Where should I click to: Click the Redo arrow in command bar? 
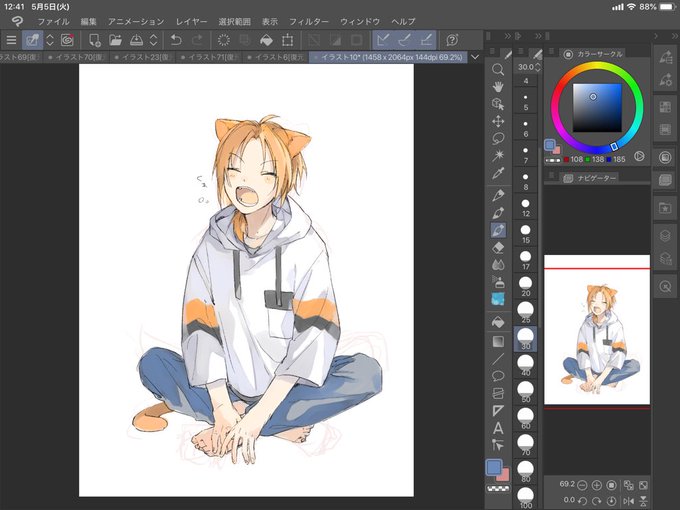point(197,40)
